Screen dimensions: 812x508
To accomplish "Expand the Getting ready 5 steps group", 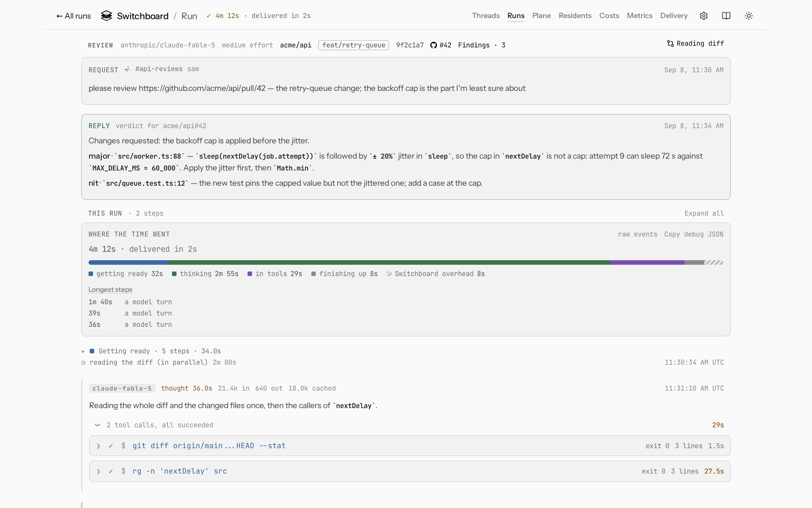I will [x=152, y=351].
